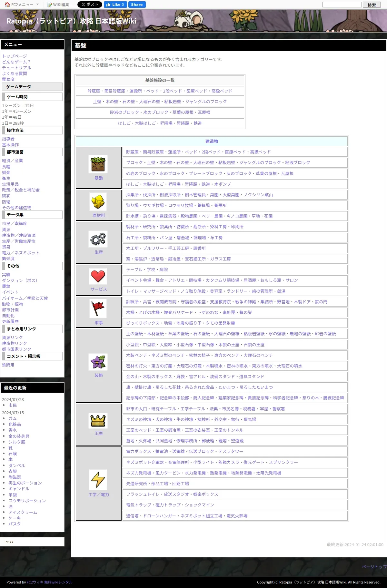
Task: Open 守護者の殿堂 link
Action: point(193,302)
